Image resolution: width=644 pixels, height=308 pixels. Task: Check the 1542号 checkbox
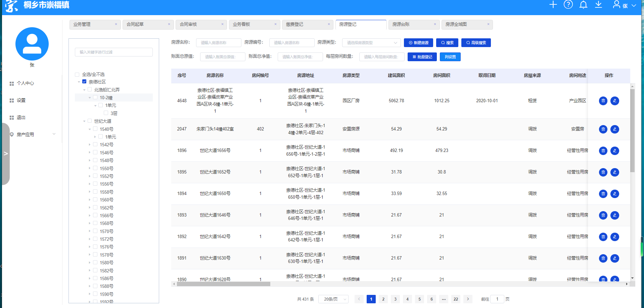point(95,145)
